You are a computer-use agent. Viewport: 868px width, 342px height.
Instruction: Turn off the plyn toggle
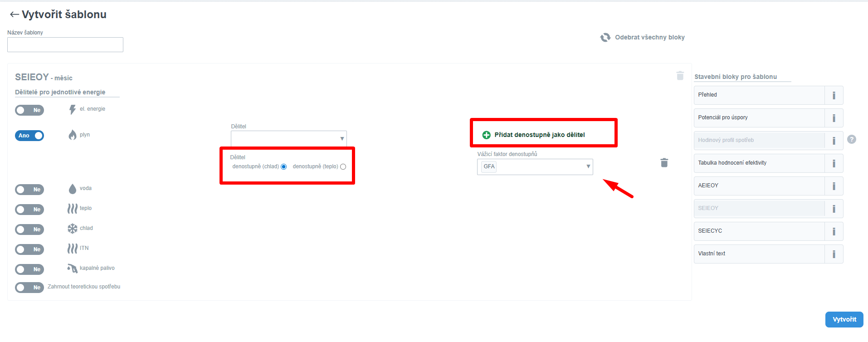pos(29,136)
